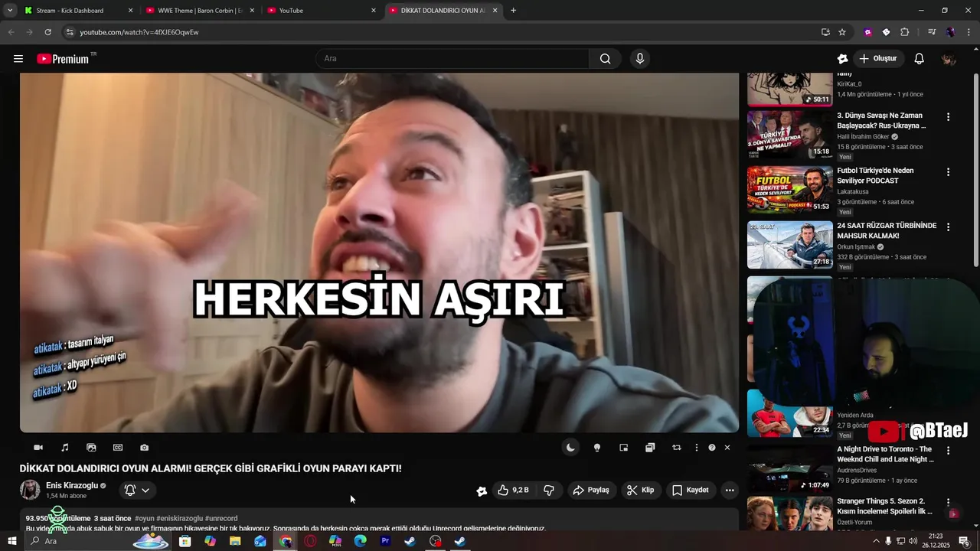Expand the subscription notification bell dropdown

pos(137,490)
